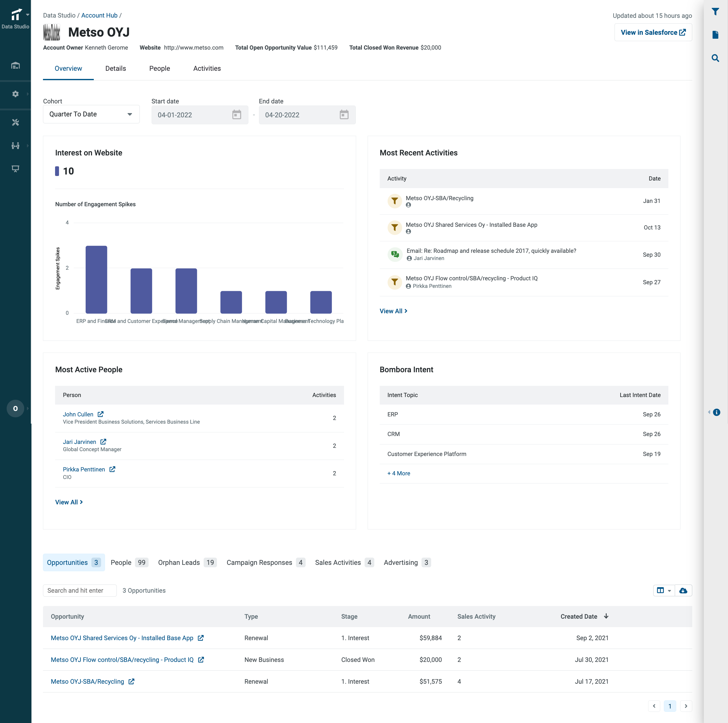The height and width of the screenshot is (723, 728).
Task: Click the Amount column header
Action: click(419, 617)
